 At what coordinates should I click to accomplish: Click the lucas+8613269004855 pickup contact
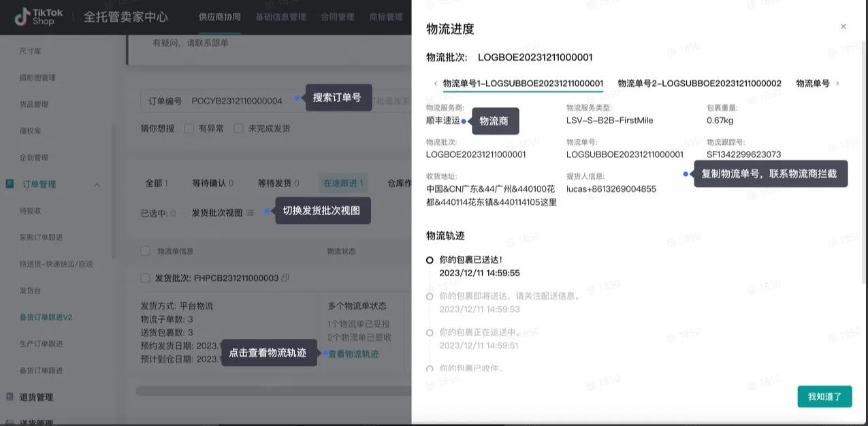point(611,189)
